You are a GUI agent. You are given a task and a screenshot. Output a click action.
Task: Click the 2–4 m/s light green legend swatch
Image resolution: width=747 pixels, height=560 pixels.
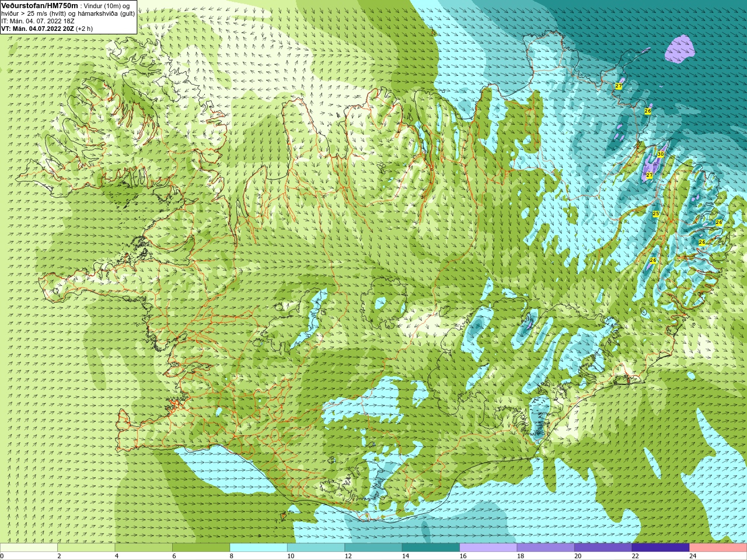point(86,548)
